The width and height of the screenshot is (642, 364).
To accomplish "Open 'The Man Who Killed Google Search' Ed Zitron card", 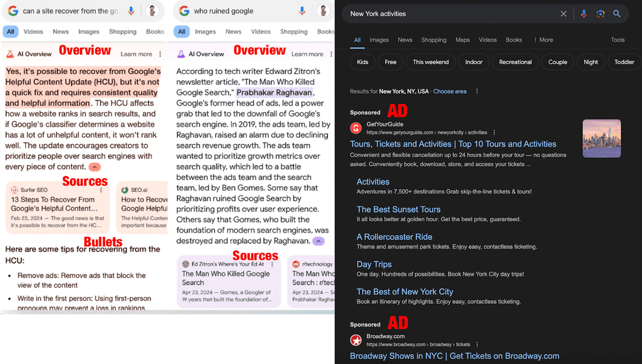I will [x=229, y=281].
